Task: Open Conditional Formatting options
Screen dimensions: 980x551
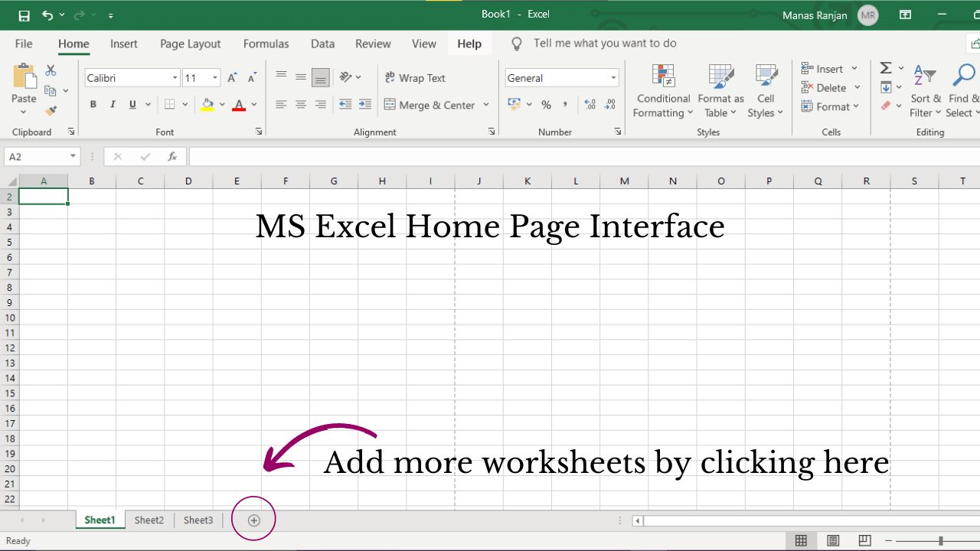Action: pyautogui.click(x=662, y=90)
